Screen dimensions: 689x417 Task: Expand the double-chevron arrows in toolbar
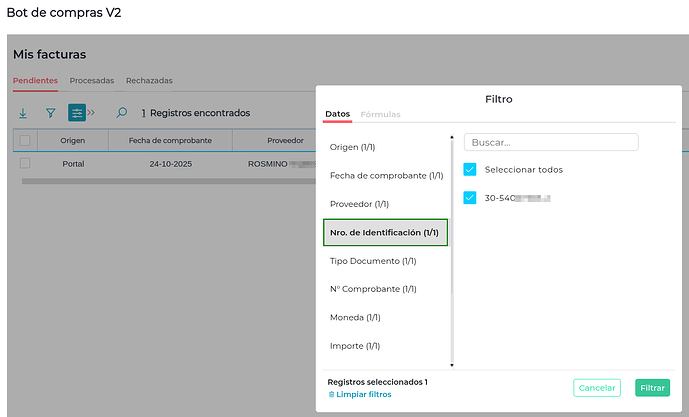[x=92, y=113]
